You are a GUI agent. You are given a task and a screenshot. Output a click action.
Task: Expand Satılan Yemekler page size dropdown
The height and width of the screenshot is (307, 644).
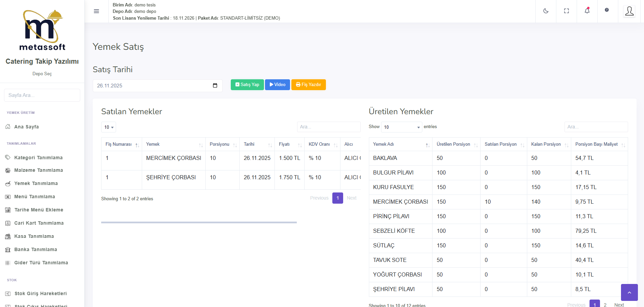[x=109, y=127]
